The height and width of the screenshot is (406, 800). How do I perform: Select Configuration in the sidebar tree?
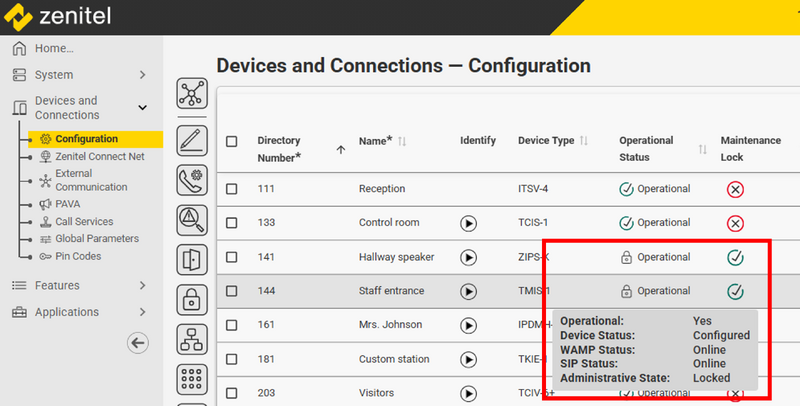point(95,139)
